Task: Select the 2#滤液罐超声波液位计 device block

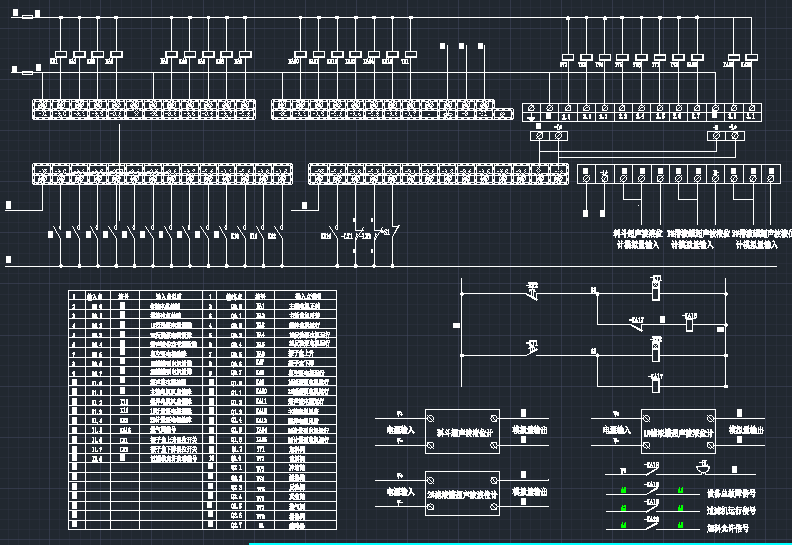Action: coord(462,493)
